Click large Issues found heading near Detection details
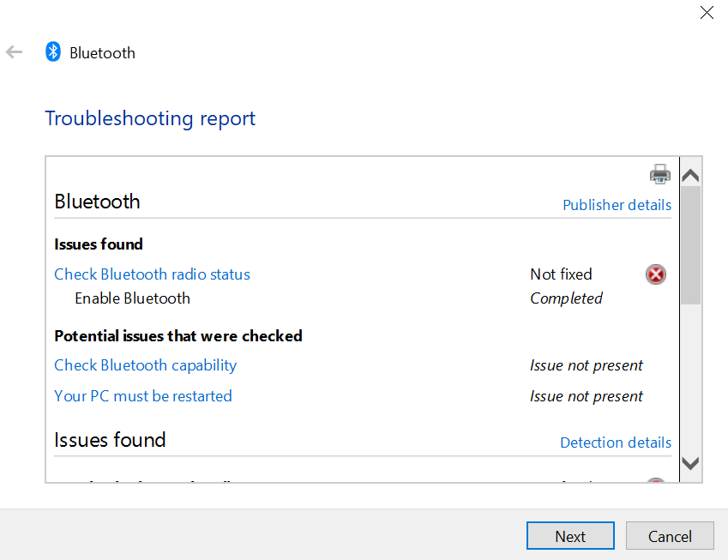Image resolution: width=728 pixels, height=560 pixels. pyautogui.click(x=110, y=440)
